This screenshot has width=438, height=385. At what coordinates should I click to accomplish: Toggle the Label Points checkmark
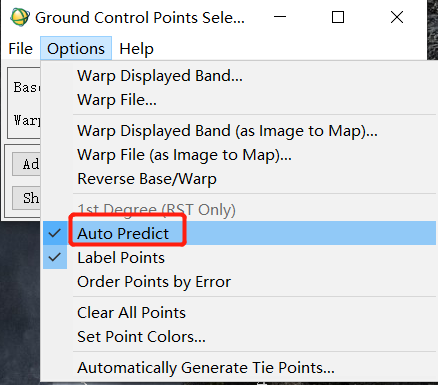[239, 257]
